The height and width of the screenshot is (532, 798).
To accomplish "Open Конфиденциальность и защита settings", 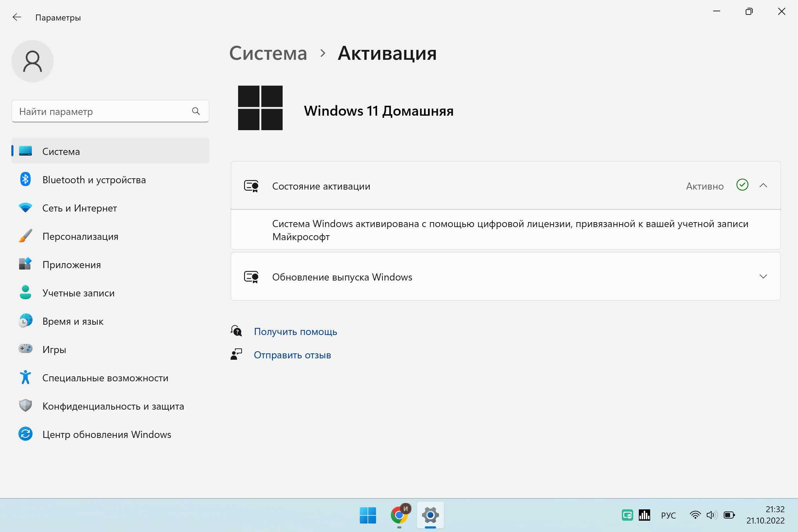I will [x=110, y=406].
